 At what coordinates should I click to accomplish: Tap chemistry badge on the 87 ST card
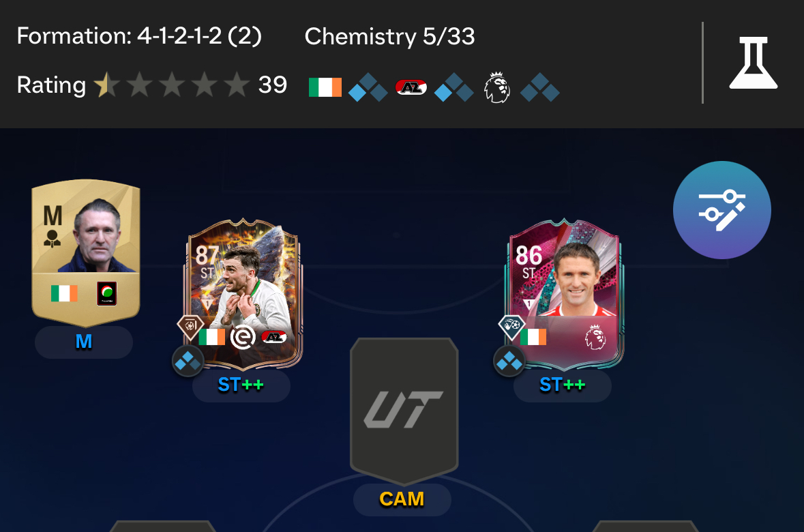(188, 361)
